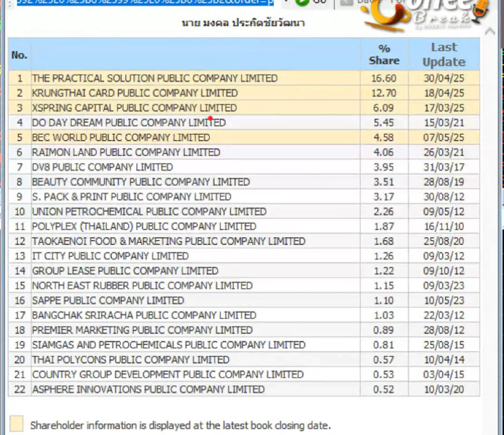Click the "Last Update" column header
504x435 pixels.
coord(444,55)
